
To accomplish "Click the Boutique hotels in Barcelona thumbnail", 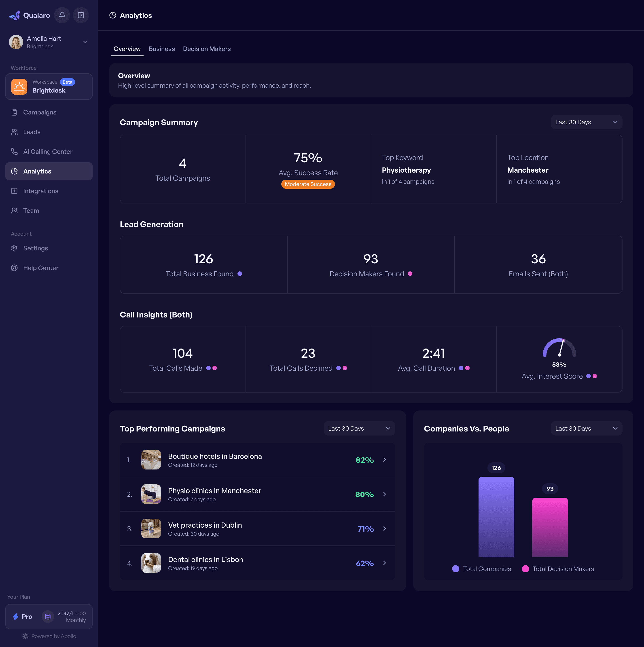I will click(x=151, y=459).
